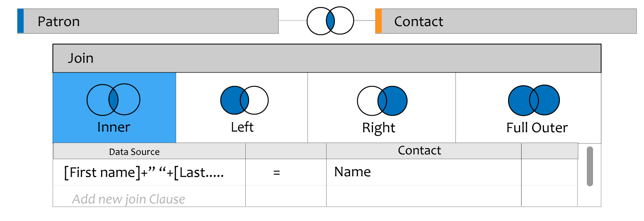Select the Contact data source box
This screenshot has height=221, width=644.
[506, 21]
